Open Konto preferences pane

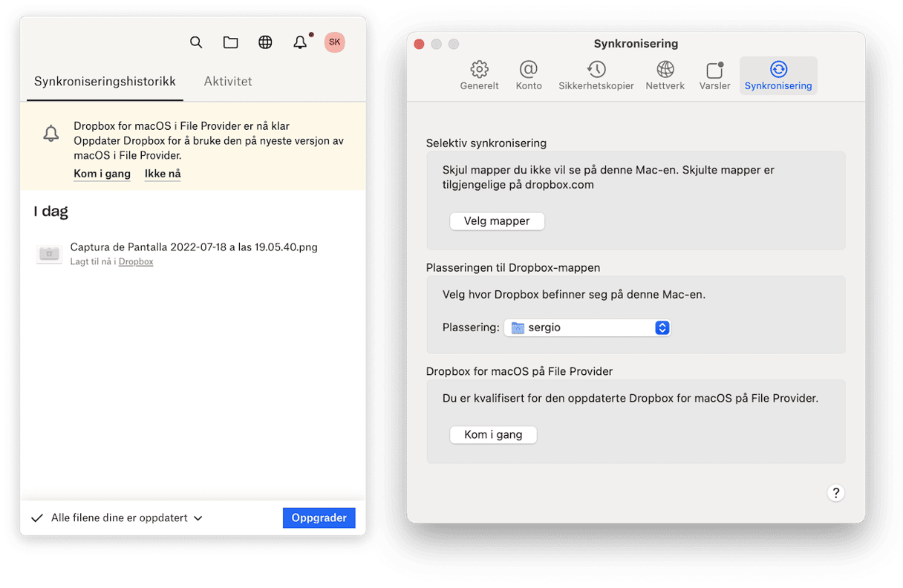528,76
